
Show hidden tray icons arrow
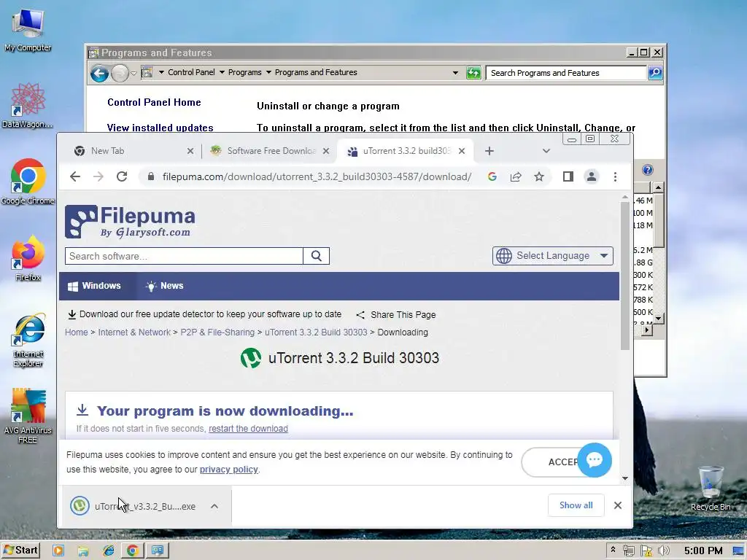(613, 550)
